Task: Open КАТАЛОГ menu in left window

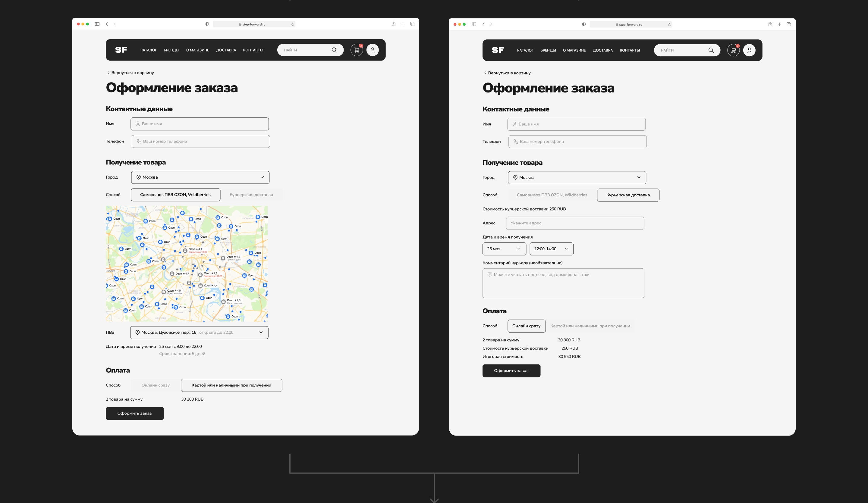Action: [x=149, y=50]
